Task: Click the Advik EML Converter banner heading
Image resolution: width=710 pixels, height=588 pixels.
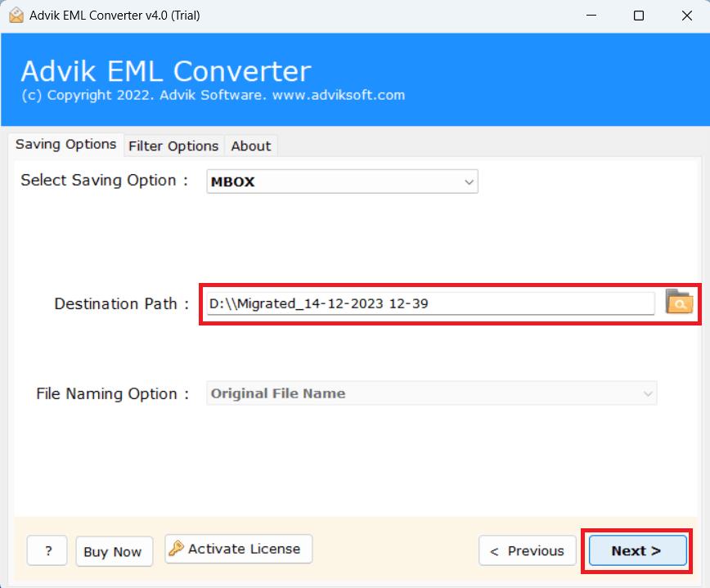Action: [x=166, y=71]
